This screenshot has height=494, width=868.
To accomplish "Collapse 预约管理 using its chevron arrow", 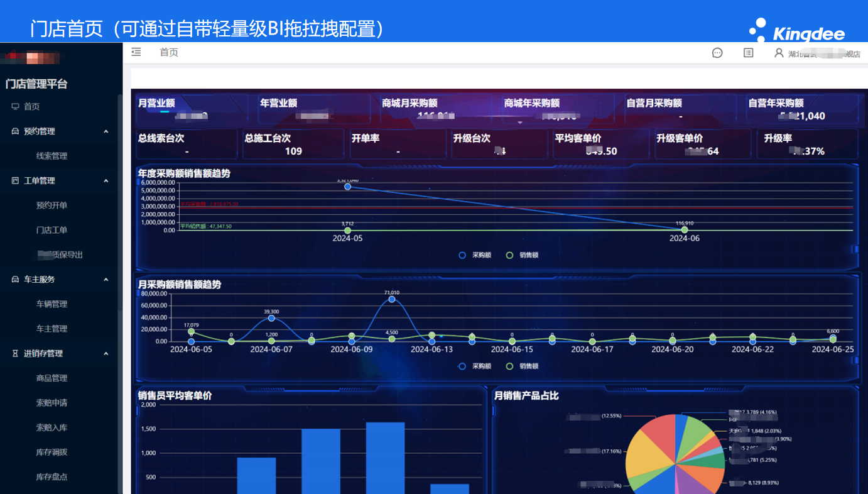I will click(x=106, y=131).
